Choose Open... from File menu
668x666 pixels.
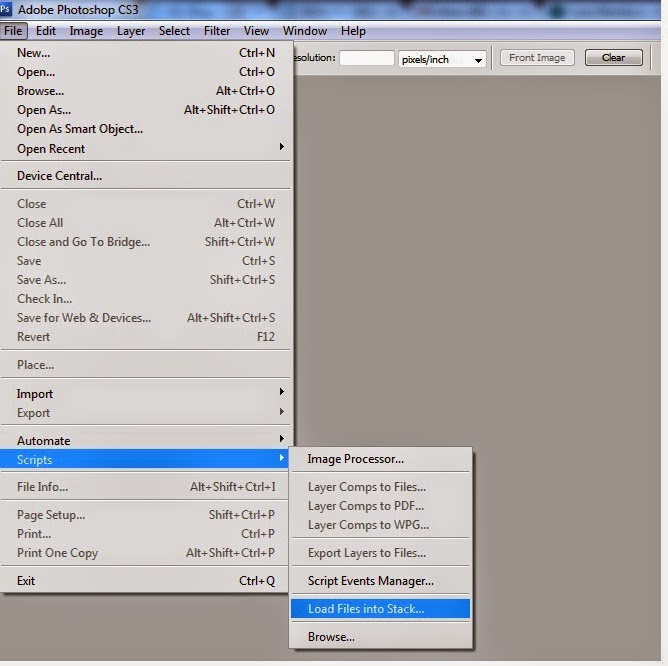click(146, 72)
